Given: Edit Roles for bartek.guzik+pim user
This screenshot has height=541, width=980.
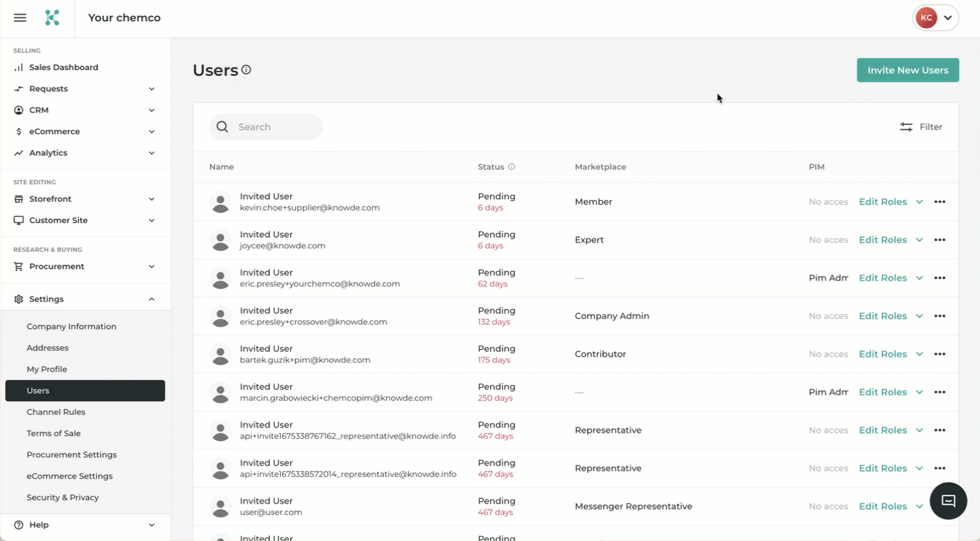Looking at the screenshot, I should (882, 354).
